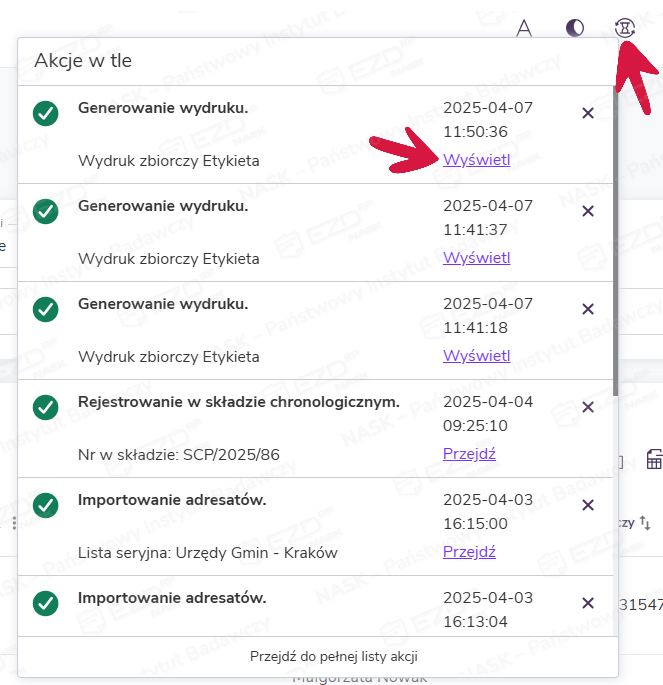The image size is (663, 685).
Task: Close the chronological registry entry from 09:25:10
Action: [588, 407]
